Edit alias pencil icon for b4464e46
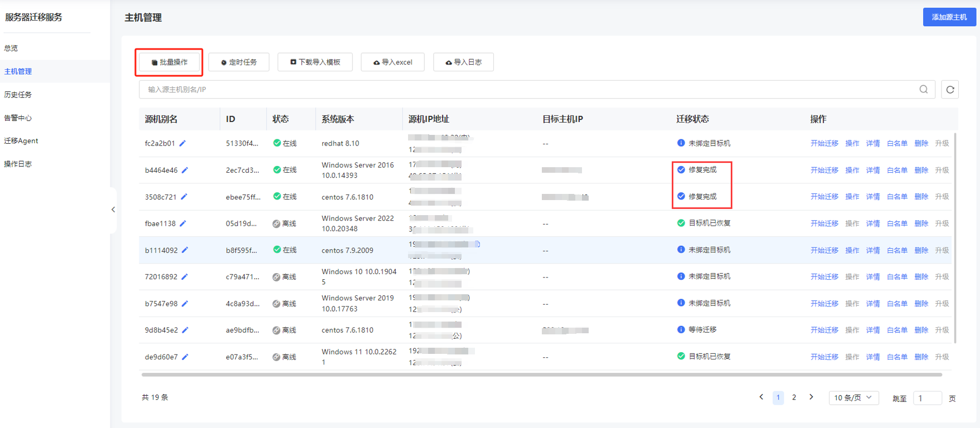The image size is (980, 428). pyautogui.click(x=185, y=170)
